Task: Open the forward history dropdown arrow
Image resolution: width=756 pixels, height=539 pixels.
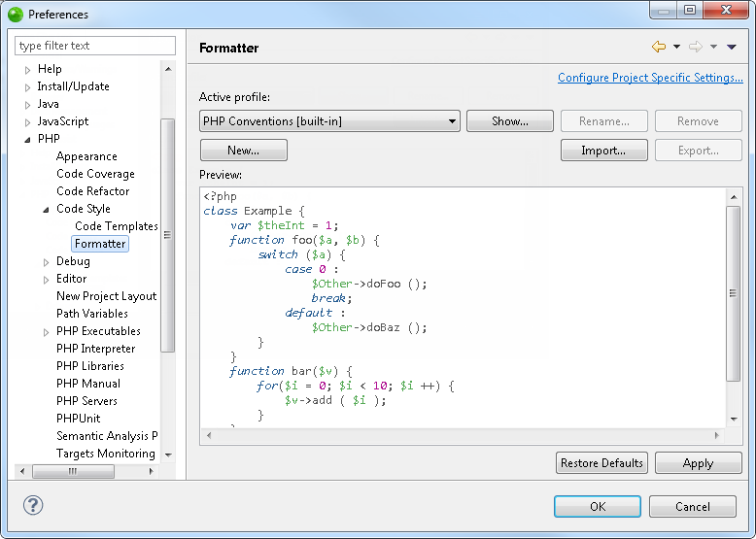Action: 713,47
